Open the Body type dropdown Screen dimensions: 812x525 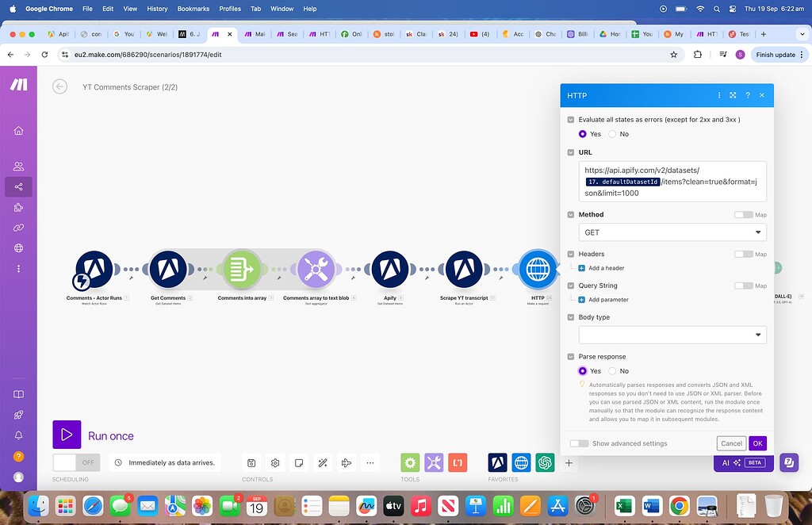[672, 334]
